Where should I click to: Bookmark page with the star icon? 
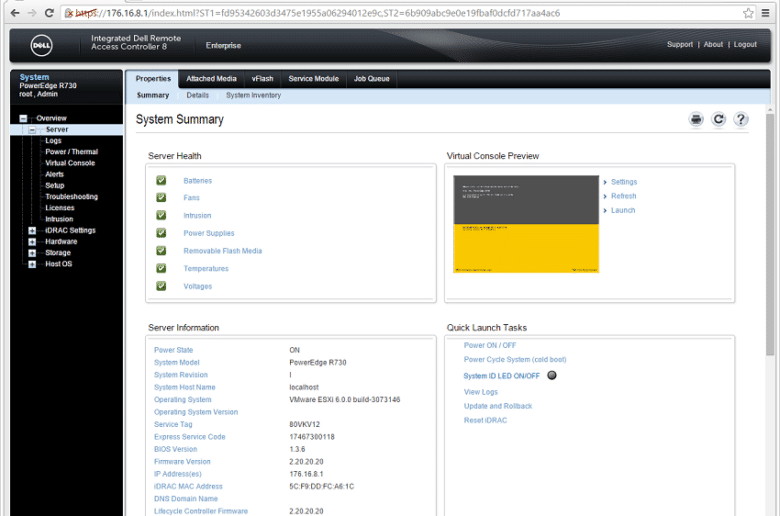pyautogui.click(x=748, y=13)
